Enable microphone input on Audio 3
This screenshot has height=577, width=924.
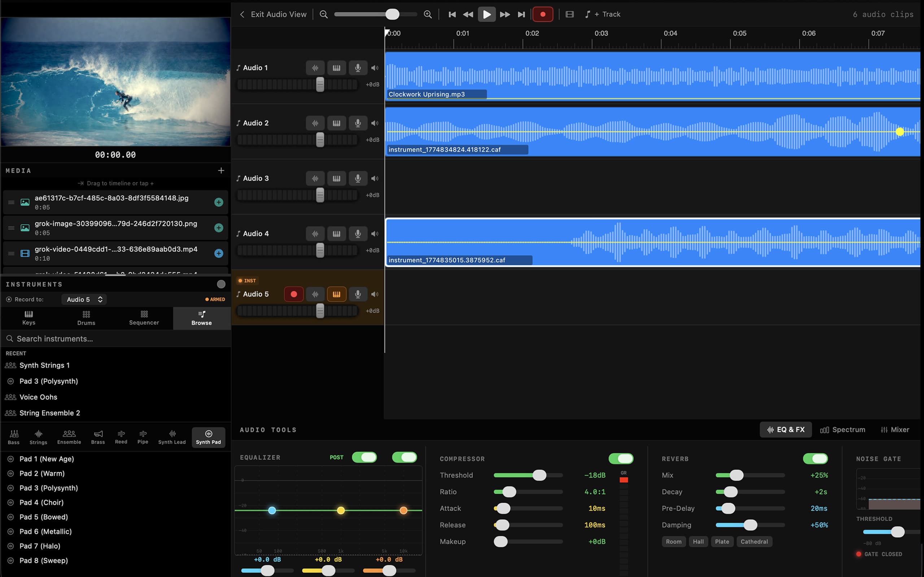pos(358,178)
